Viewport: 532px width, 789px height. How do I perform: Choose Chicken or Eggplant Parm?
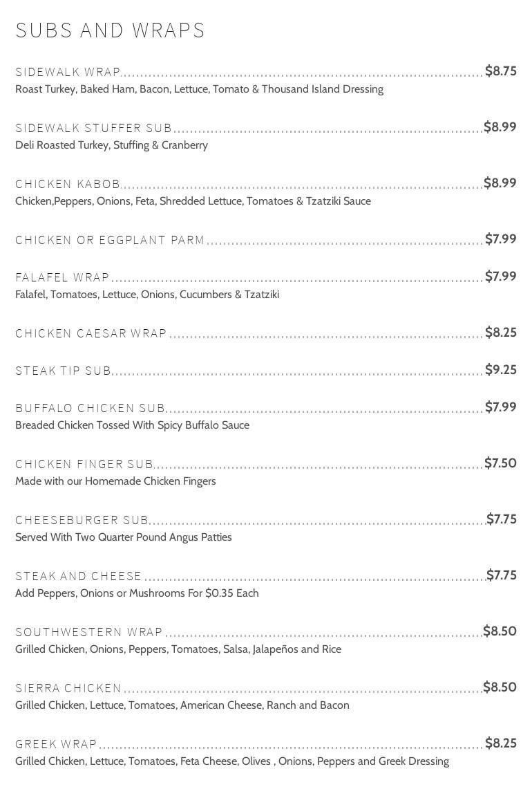(x=110, y=240)
